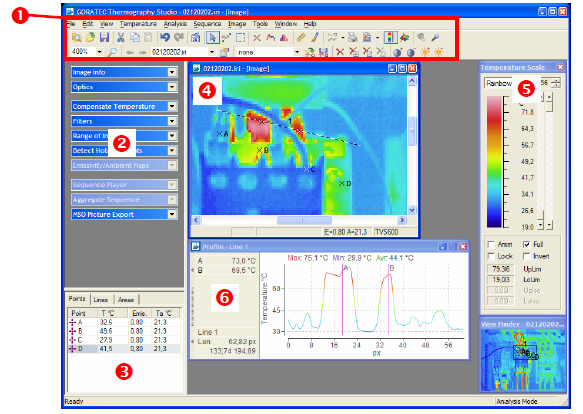Undo the last action
583x414 pixels.
[x=165, y=38]
